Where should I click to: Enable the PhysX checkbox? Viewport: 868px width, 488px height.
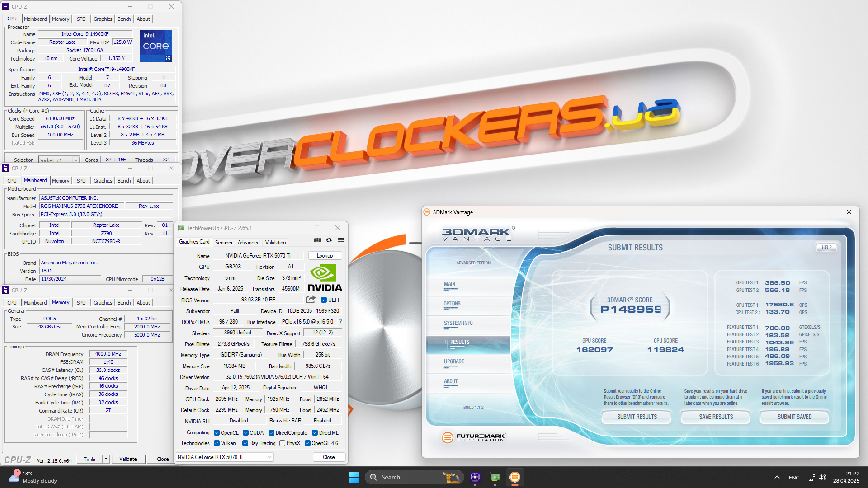click(282, 443)
